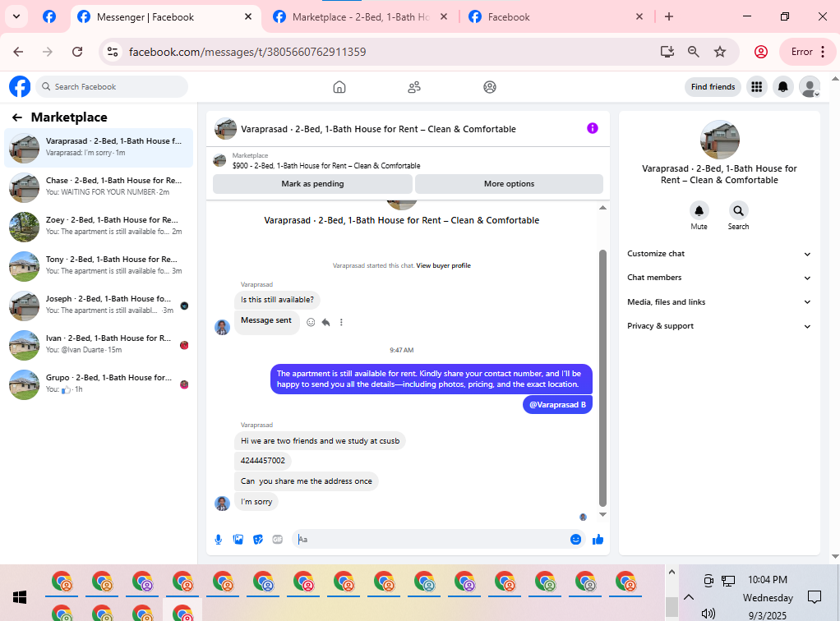Click the Facebook logo beside the search box
This screenshot has width=840, height=621.
click(x=20, y=87)
